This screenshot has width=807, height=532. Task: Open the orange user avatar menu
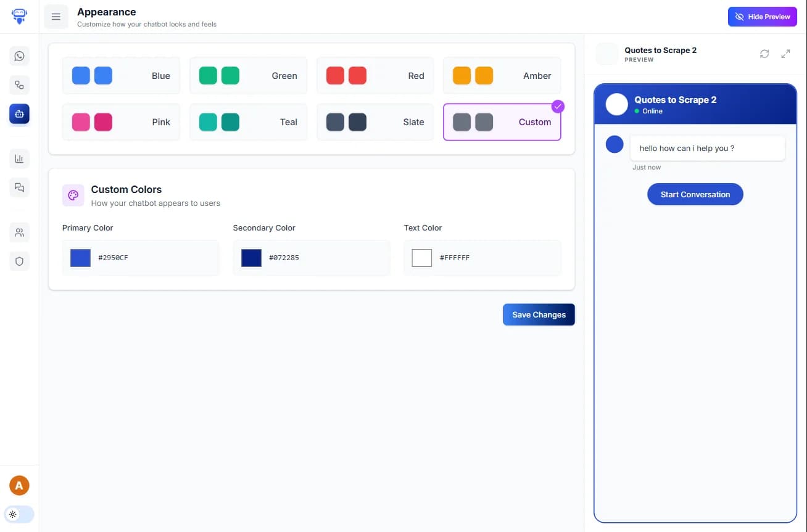[19, 486]
